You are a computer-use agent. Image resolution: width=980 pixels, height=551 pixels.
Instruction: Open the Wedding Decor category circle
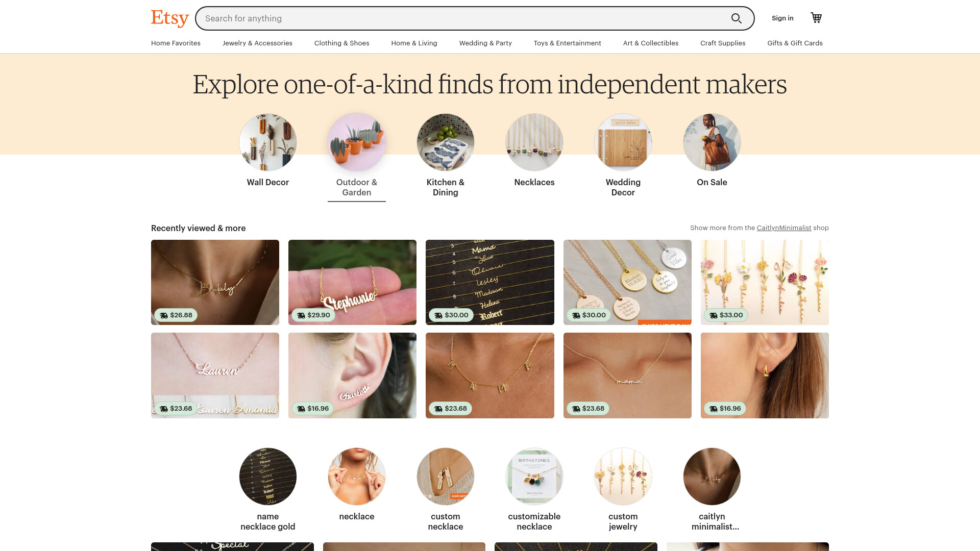(x=623, y=142)
